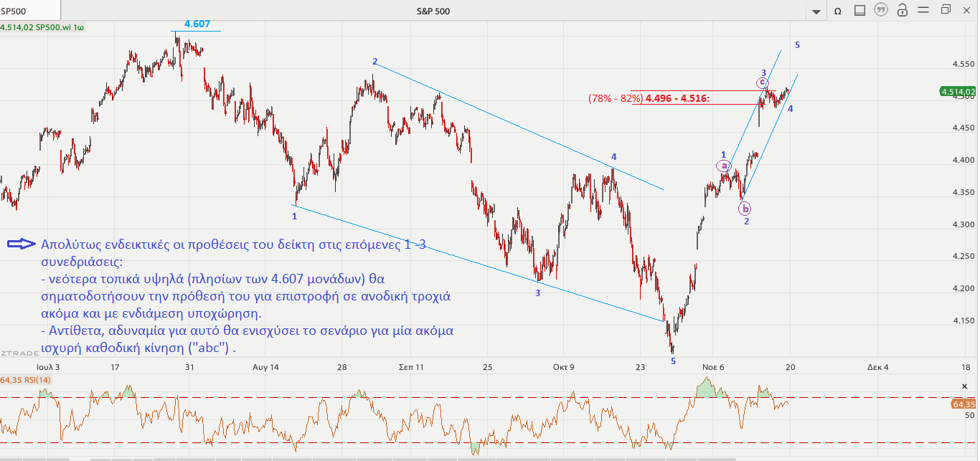Open the hamburger menu icon
This screenshot has height=461, width=980.
[924, 11]
